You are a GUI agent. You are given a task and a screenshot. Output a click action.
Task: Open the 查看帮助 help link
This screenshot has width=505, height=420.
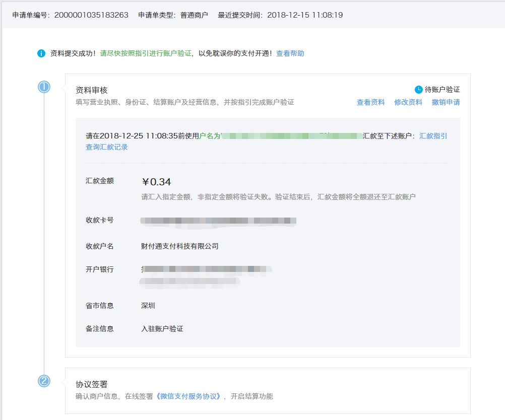tap(290, 53)
